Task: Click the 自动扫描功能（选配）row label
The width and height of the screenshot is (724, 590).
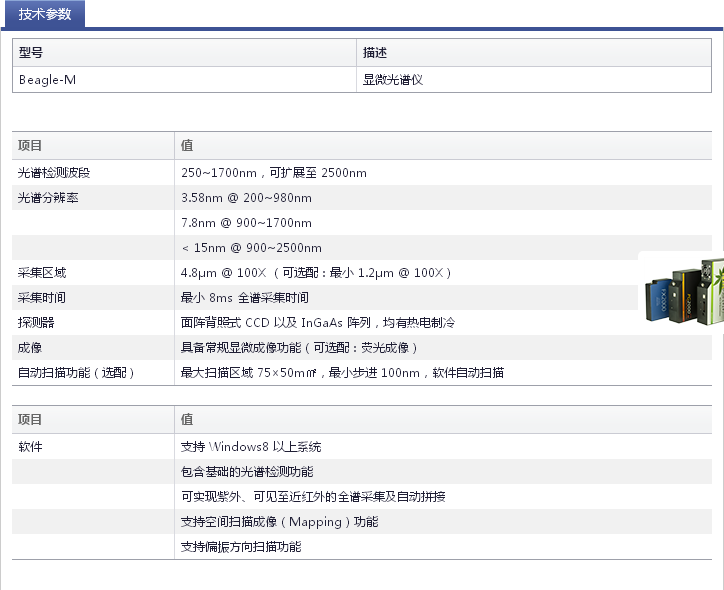Action: (x=75, y=372)
